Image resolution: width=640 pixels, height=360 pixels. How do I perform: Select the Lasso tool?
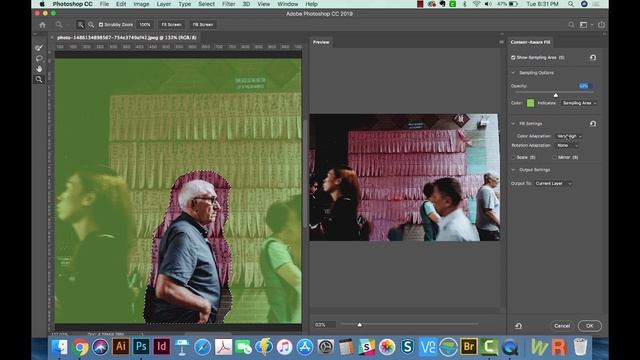click(x=39, y=58)
